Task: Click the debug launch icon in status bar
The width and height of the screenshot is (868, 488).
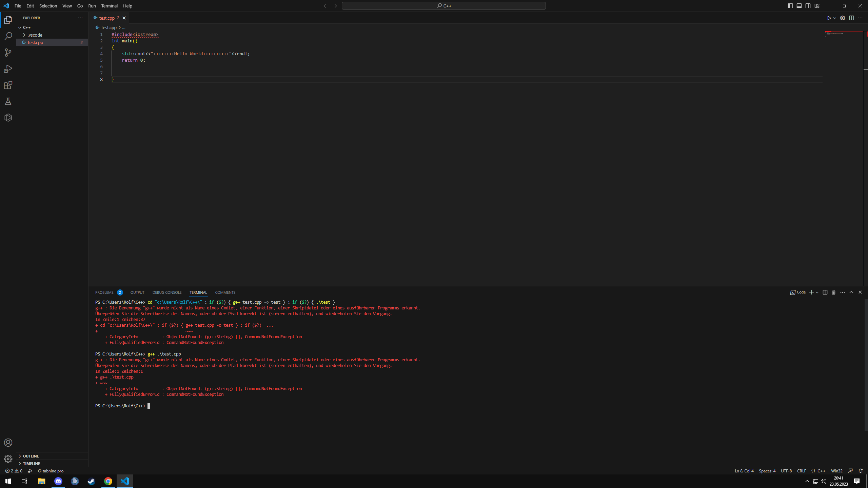Action: [30, 471]
